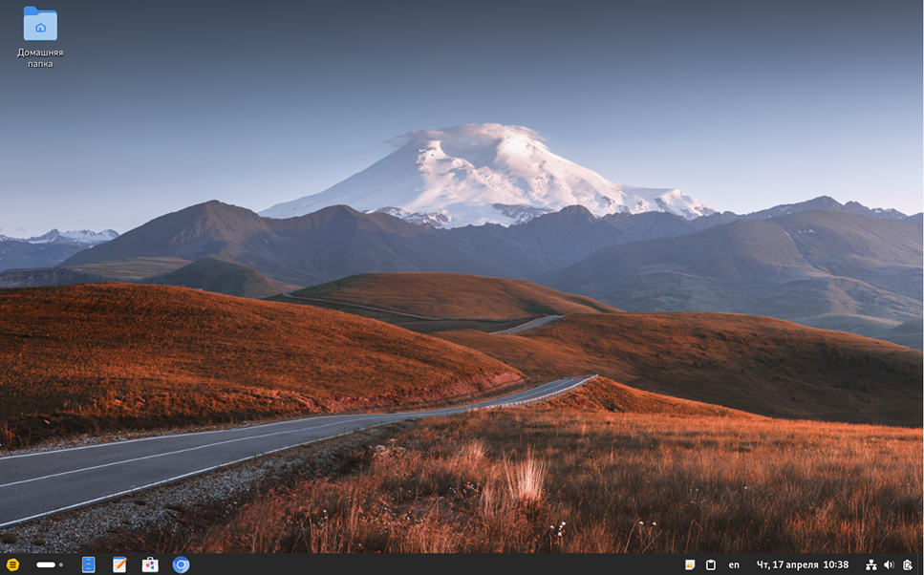
Task: Click the 10:38 clock display
Action: coord(835,564)
